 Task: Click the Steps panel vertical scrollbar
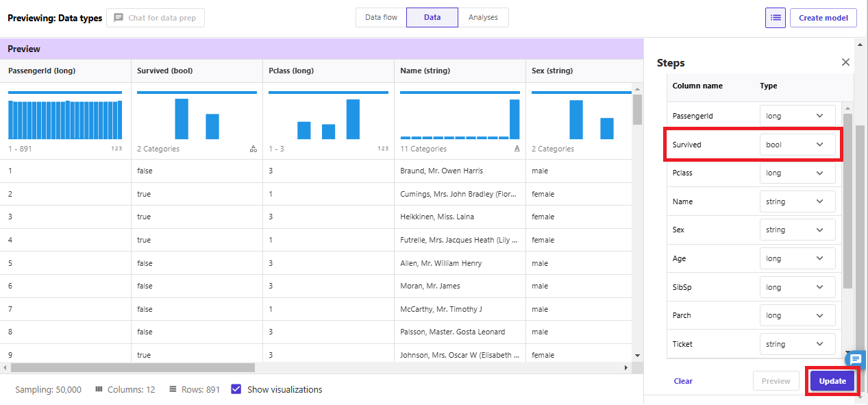coord(847,201)
